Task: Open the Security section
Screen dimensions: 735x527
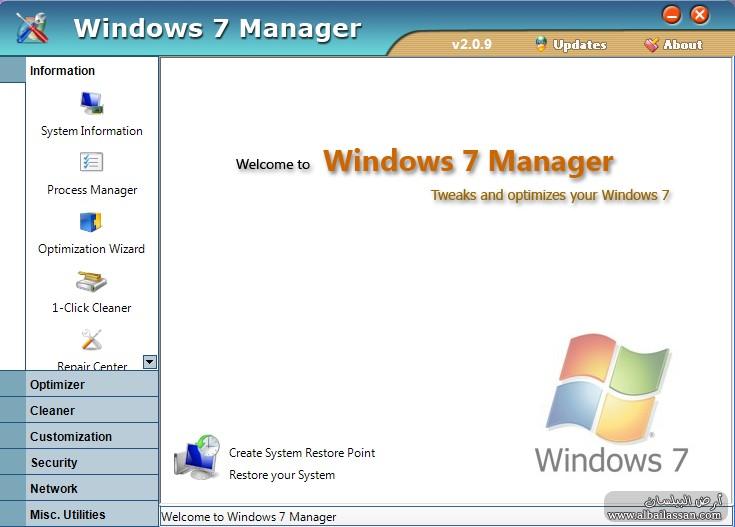Action: pyautogui.click(x=79, y=462)
